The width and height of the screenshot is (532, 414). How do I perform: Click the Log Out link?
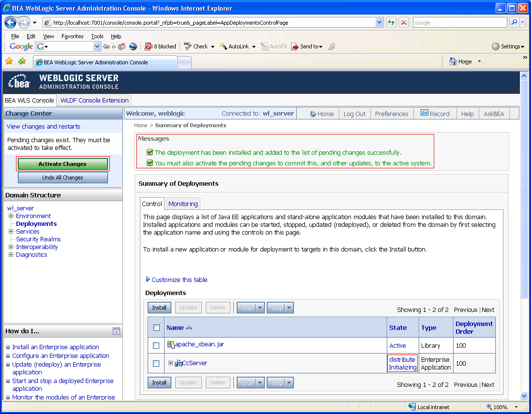point(354,114)
